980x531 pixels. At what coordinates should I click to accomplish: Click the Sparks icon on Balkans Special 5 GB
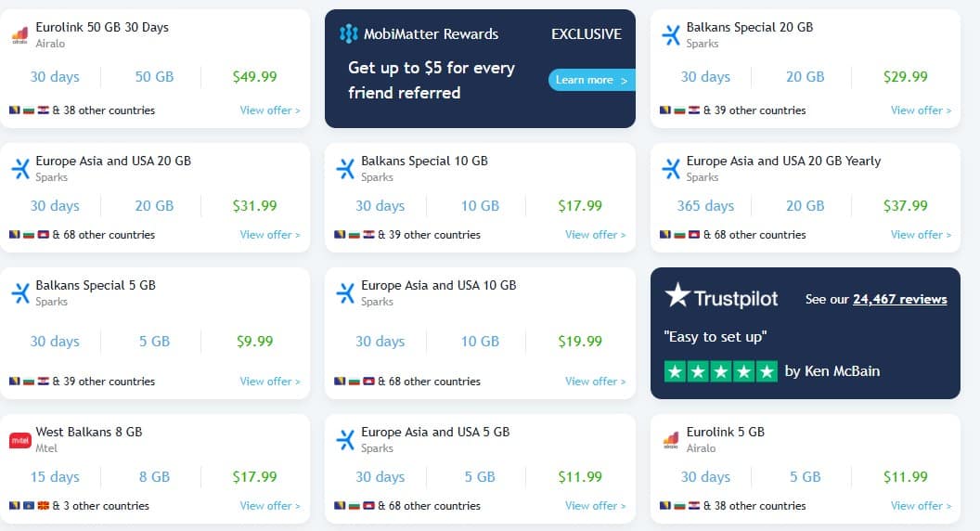point(20,293)
